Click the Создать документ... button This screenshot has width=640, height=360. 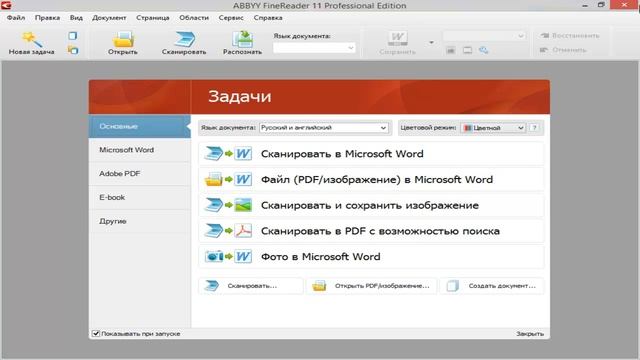tap(492, 286)
